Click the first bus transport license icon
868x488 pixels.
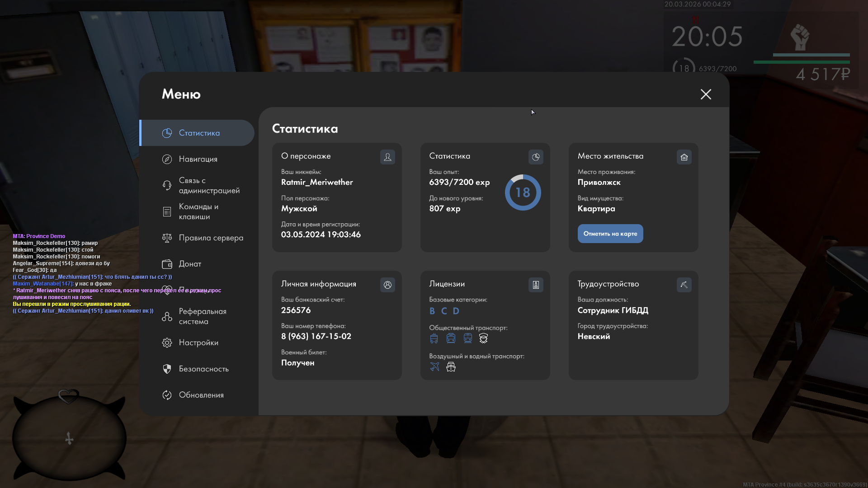pyautogui.click(x=434, y=338)
